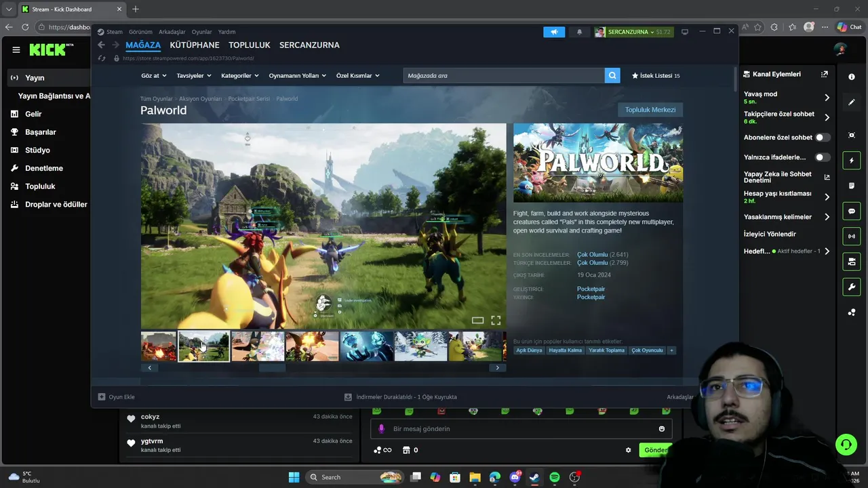868x488 pixels.
Task: Click Oyun Ekle at Steam bottom bar
Action: pos(117,397)
